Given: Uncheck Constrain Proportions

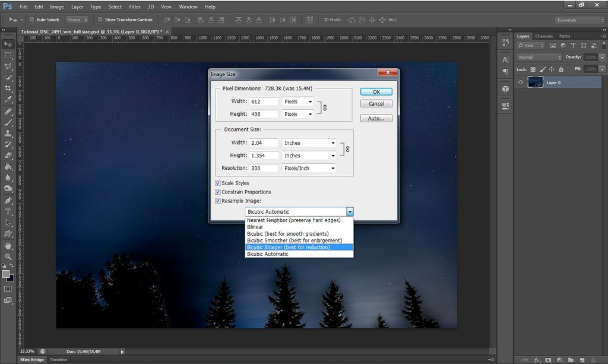Looking at the screenshot, I should tap(218, 192).
